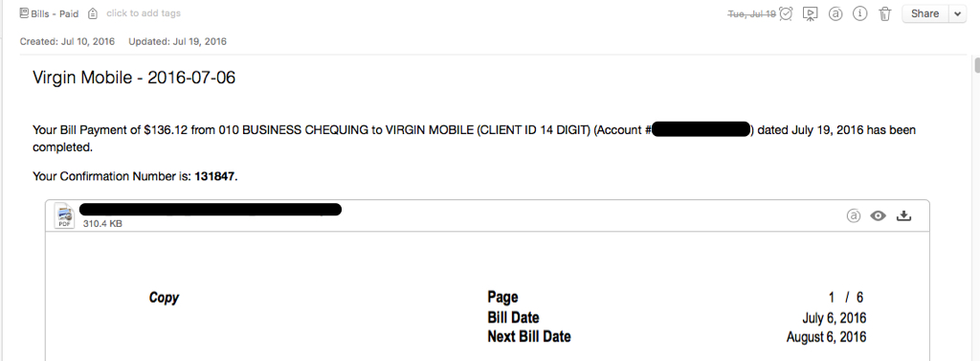980x361 pixels.
Task: Click the bill preview showing Page 1 / 6
Action: click(x=487, y=297)
